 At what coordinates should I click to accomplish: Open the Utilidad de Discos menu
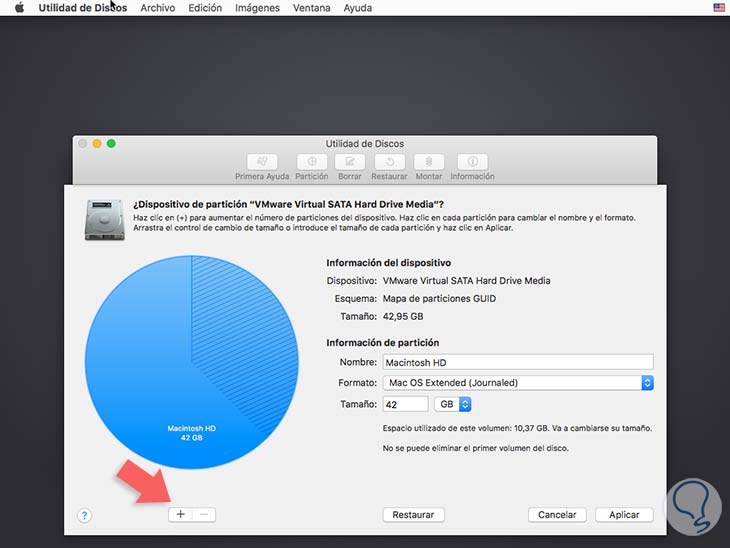82,8
